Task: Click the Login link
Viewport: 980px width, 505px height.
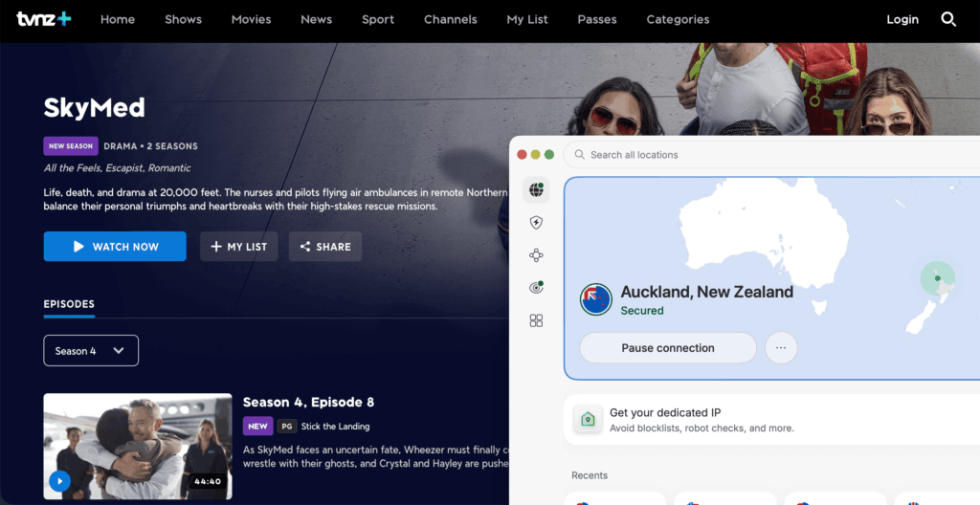Action: click(x=902, y=19)
